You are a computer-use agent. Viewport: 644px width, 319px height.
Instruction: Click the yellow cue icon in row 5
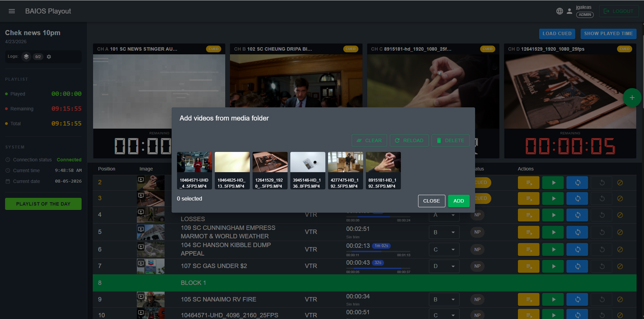coord(529,232)
